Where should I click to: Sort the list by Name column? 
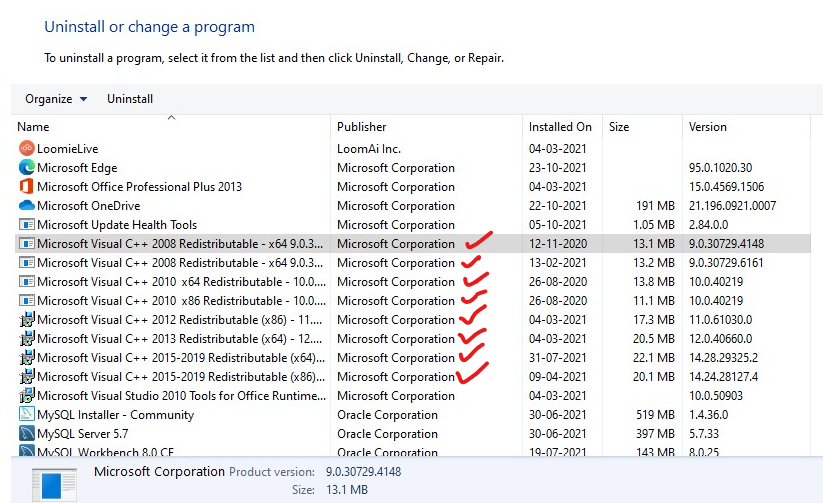point(33,127)
